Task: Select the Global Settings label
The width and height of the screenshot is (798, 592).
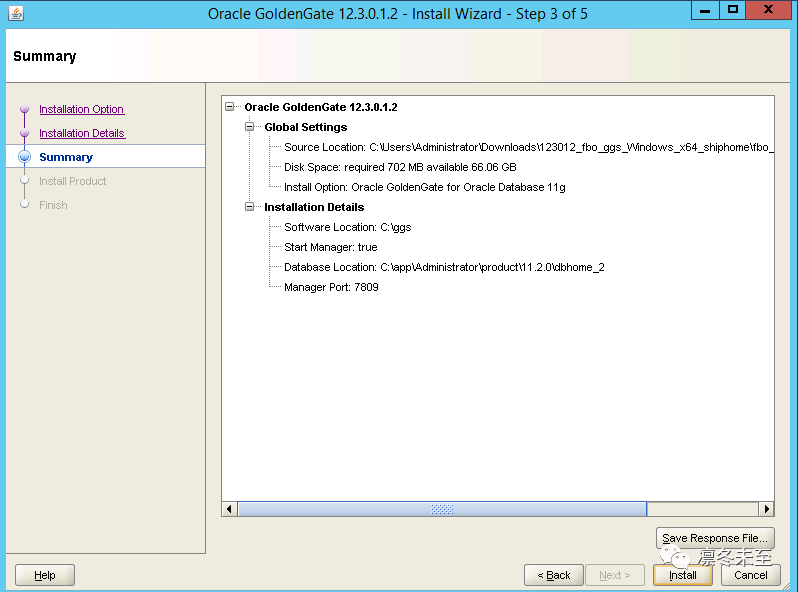Action: pos(306,127)
